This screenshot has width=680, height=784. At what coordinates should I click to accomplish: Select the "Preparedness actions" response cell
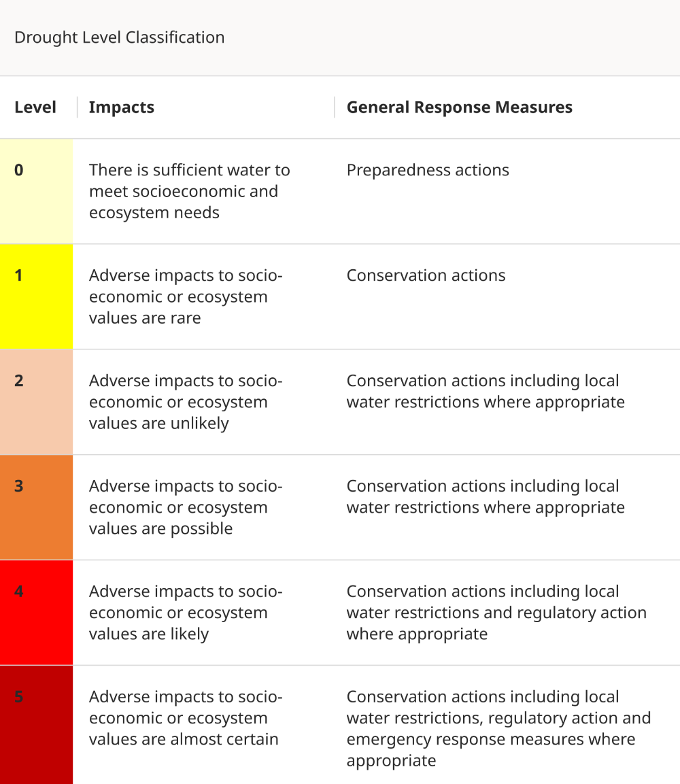click(x=428, y=170)
